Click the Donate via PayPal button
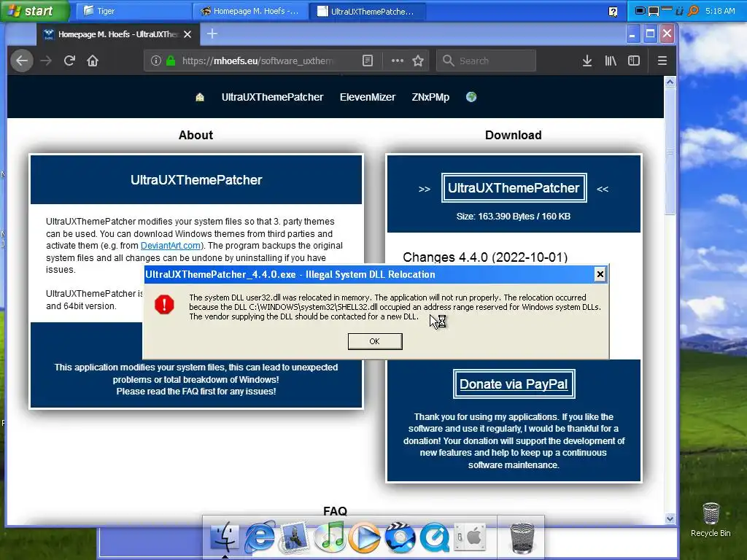The image size is (747, 560). pyautogui.click(x=514, y=384)
